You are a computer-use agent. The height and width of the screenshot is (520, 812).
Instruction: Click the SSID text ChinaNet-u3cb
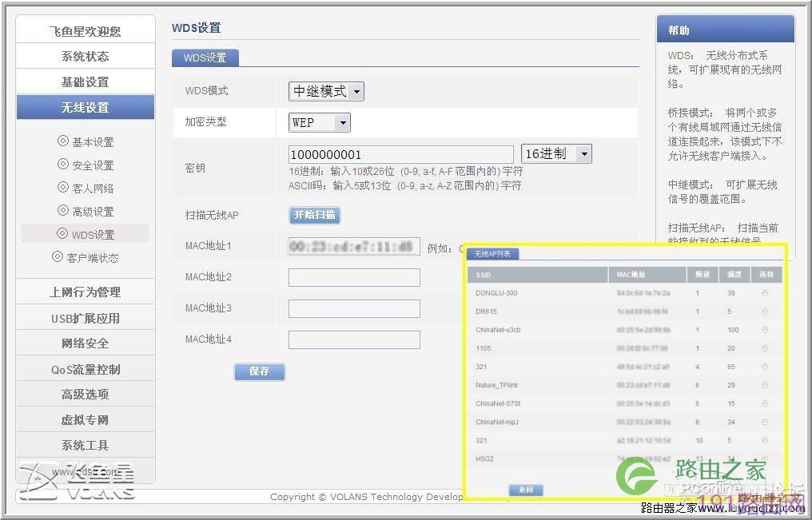tap(498, 330)
